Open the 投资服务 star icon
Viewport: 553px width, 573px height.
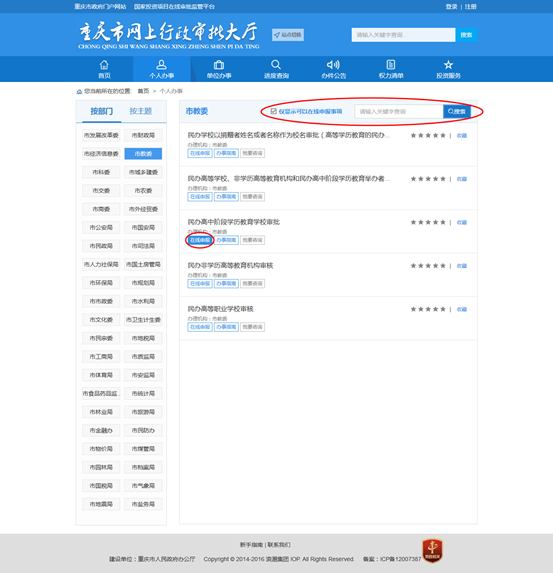click(448, 65)
